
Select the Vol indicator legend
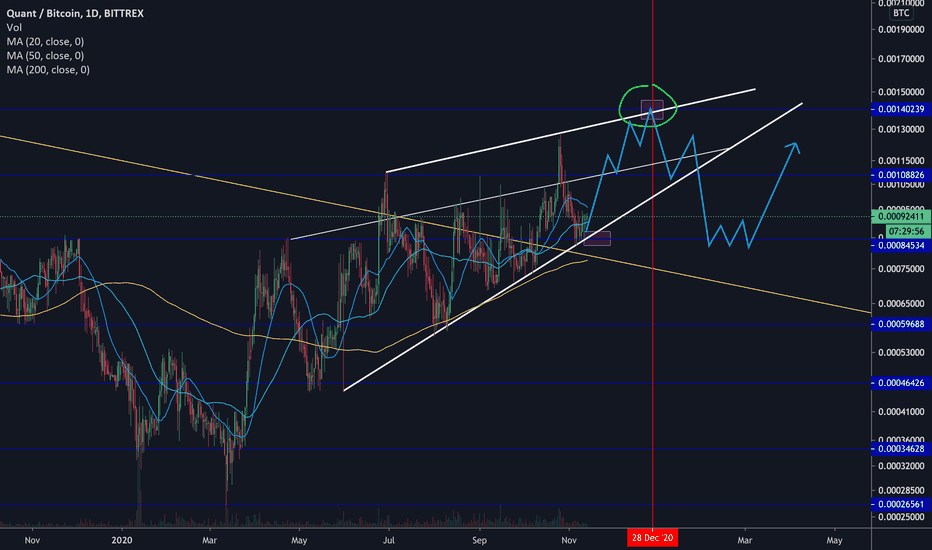pos(14,27)
